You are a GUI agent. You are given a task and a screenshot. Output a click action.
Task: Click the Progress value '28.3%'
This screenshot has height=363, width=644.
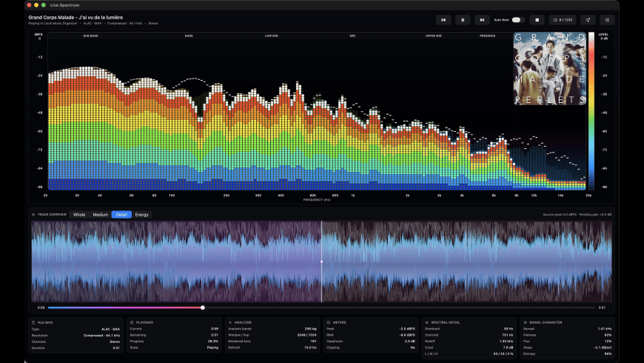[x=213, y=342]
